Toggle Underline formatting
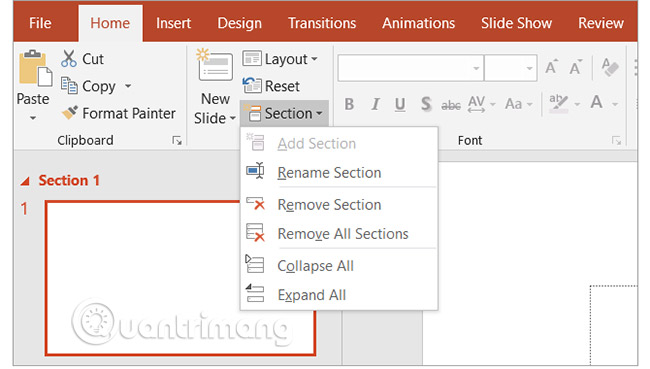 pyautogui.click(x=400, y=104)
